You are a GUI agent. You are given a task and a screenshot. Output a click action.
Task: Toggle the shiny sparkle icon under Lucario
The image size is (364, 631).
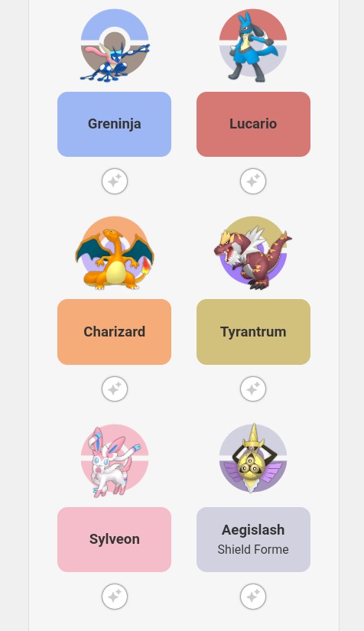click(x=253, y=181)
